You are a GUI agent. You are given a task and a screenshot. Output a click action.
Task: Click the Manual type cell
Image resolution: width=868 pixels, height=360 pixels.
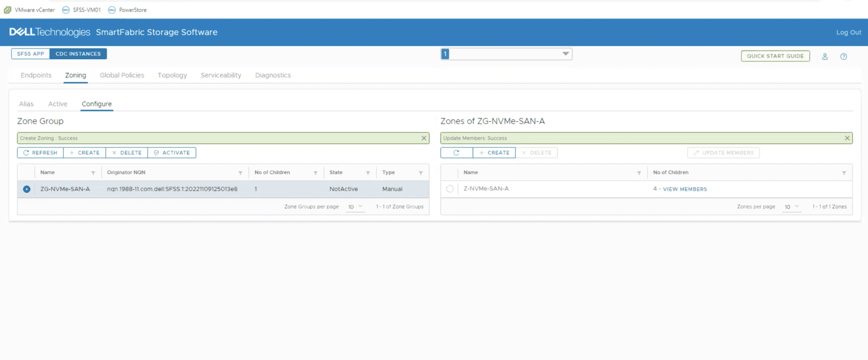click(392, 189)
